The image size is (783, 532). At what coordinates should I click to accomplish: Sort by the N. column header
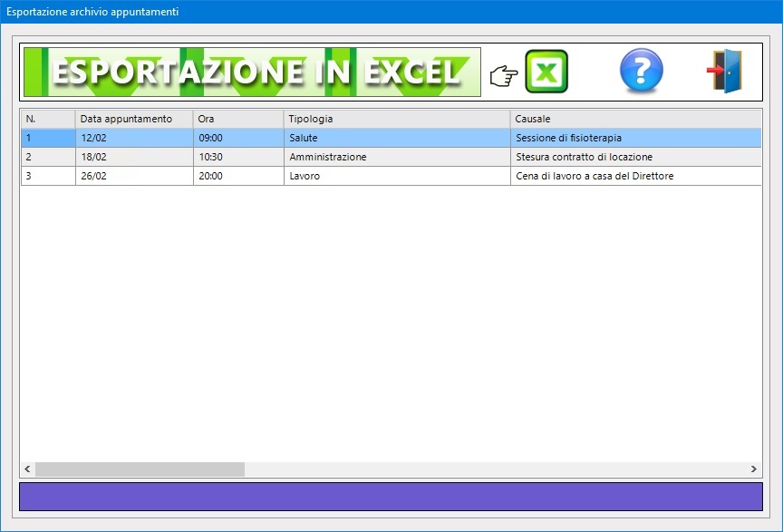[x=48, y=119]
